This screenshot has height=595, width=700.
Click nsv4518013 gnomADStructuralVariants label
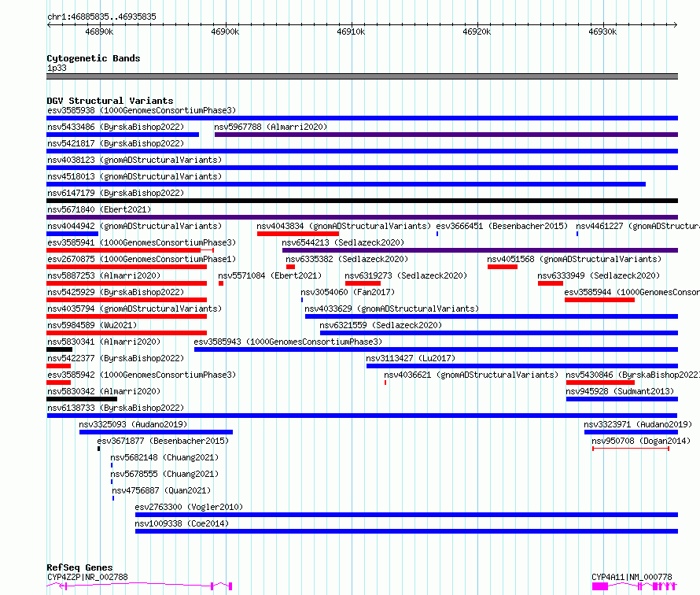[x=134, y=176]
